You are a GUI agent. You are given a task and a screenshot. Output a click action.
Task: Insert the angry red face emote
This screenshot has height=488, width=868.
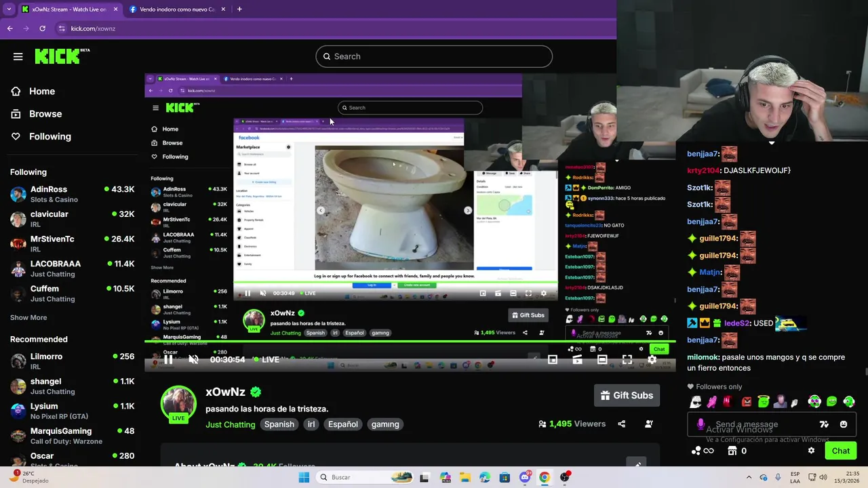point(747,402)
